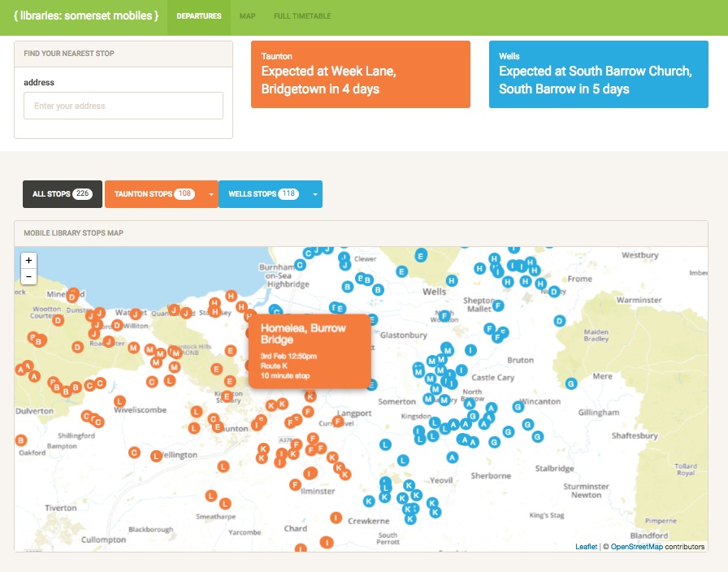Toggle the Taunton Stops filter
The width and height of the screenshot is (728, 572).
155,194
